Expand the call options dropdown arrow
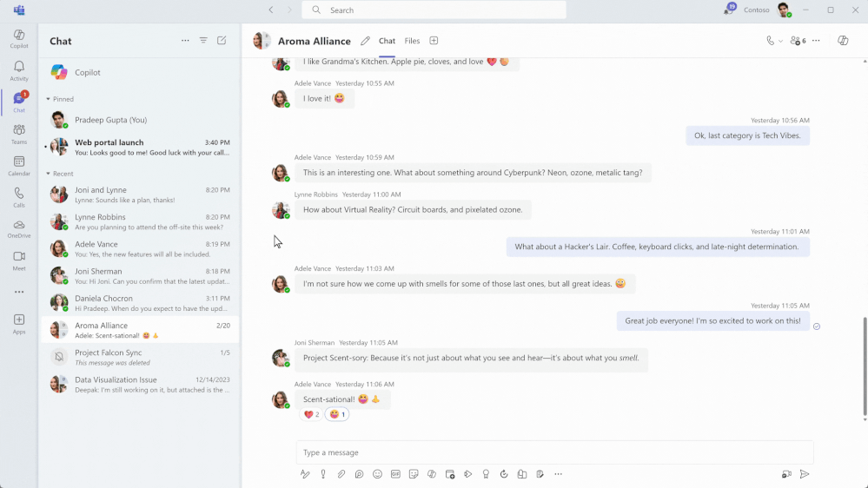The height and width of the screenshot is (488, 868). point(780,41)
